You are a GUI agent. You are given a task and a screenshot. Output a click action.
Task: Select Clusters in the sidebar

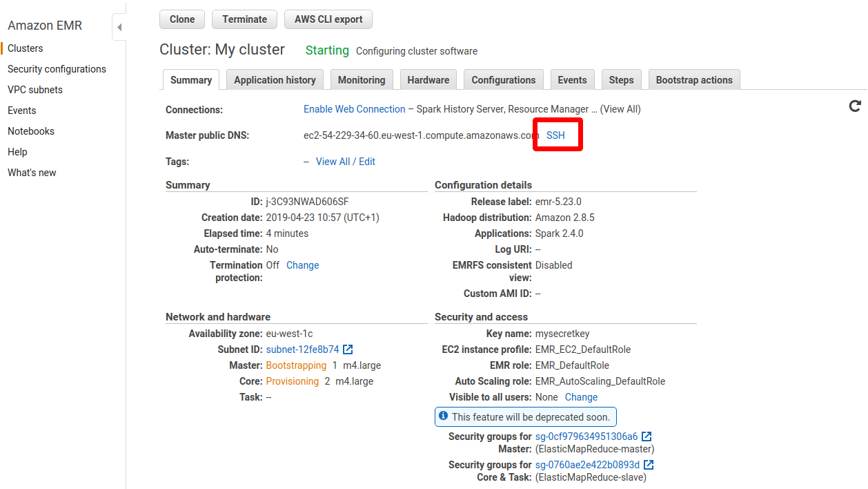coord(26,48)
